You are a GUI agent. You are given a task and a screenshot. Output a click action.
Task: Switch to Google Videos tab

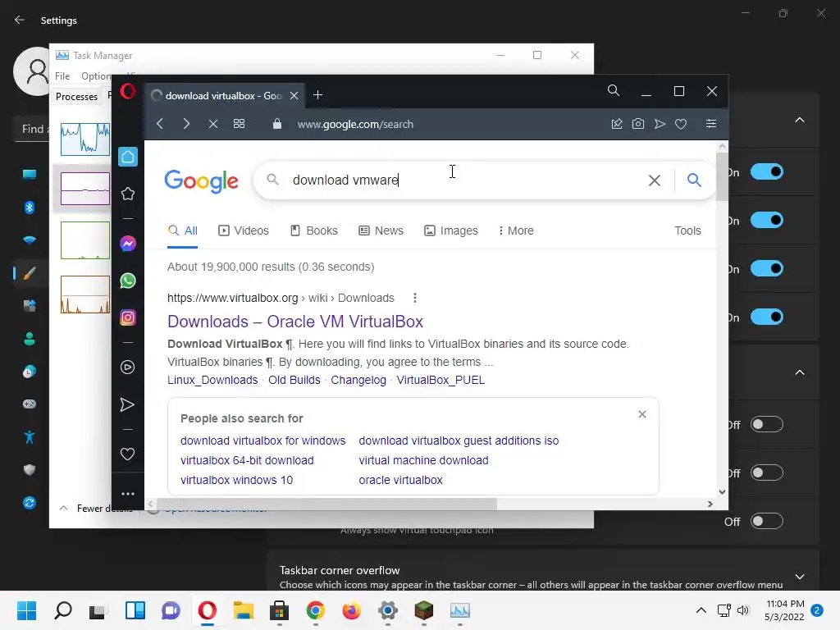[244, 231]
